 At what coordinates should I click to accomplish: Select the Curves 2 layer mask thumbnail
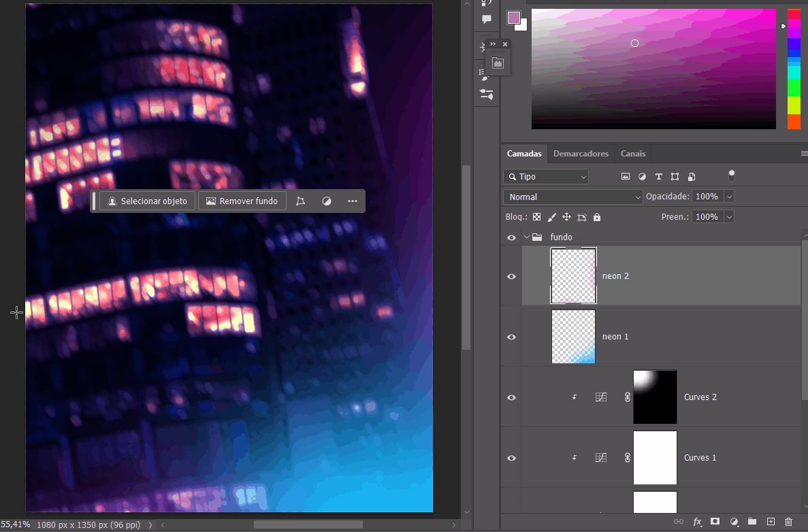[x=655, y=397]
